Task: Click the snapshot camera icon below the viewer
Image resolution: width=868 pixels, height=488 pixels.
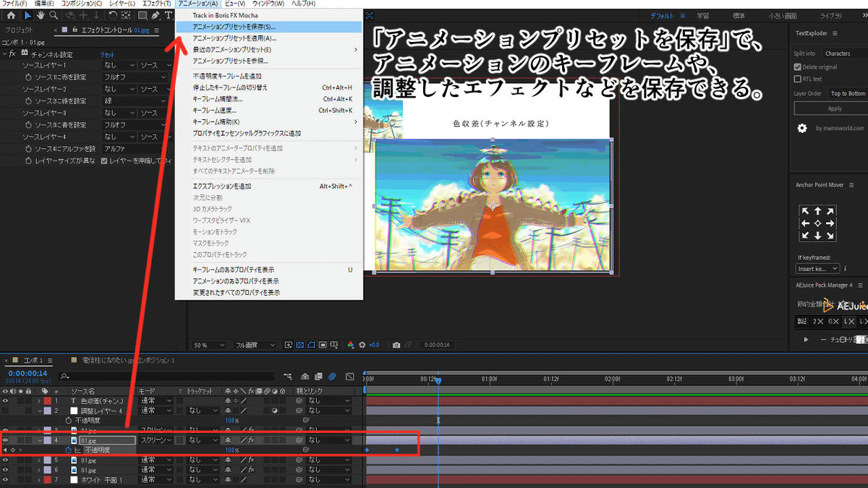Action: pos(396,345)
